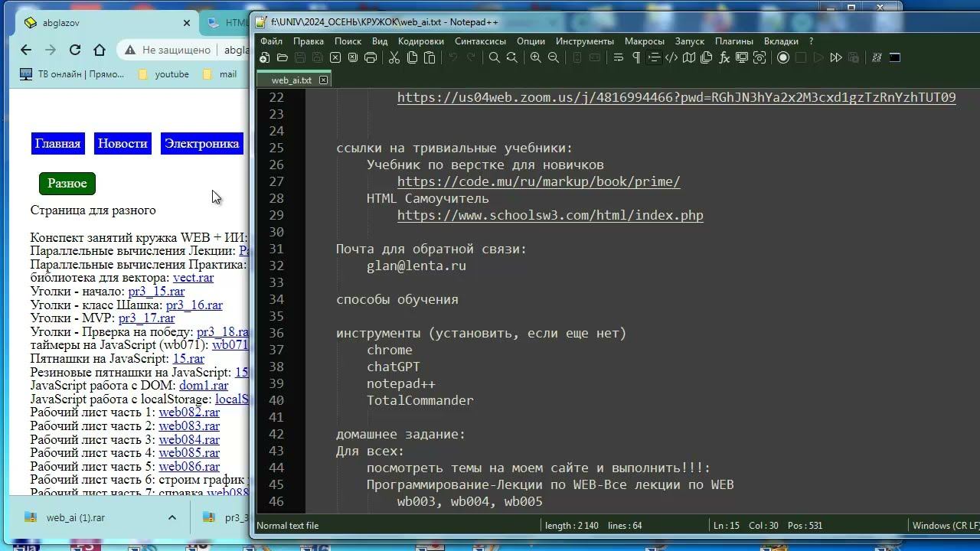The image size is (980, 551).
Task: Show the Document Map panel
Action: pyautogui.click(x=689, y=57)
